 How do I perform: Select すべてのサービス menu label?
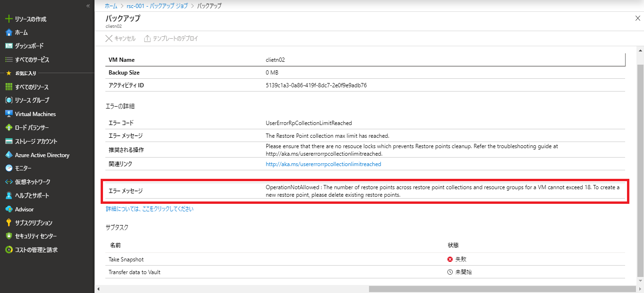pos(32,60)
